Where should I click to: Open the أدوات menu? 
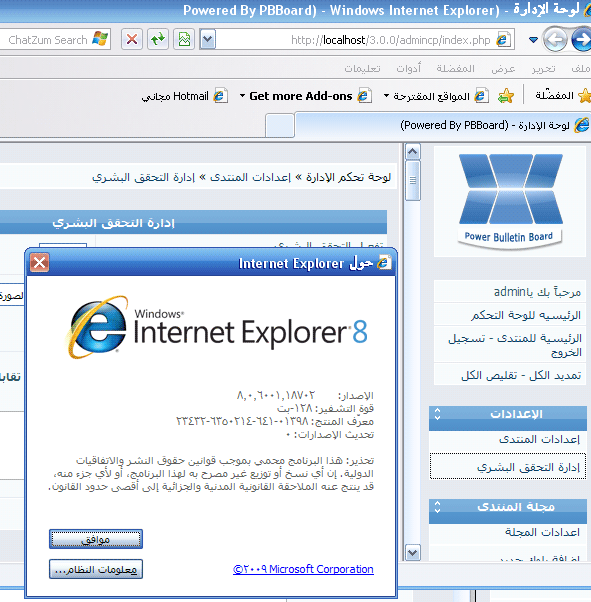(409, 69)
